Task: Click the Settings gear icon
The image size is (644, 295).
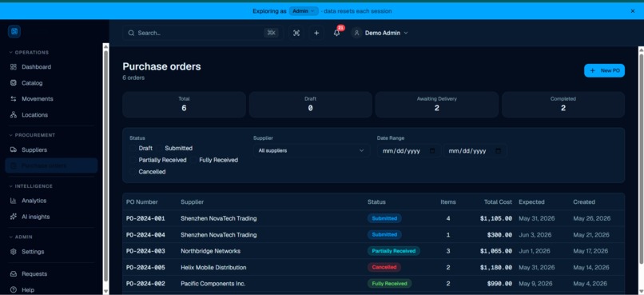Action: coord(14,252)
